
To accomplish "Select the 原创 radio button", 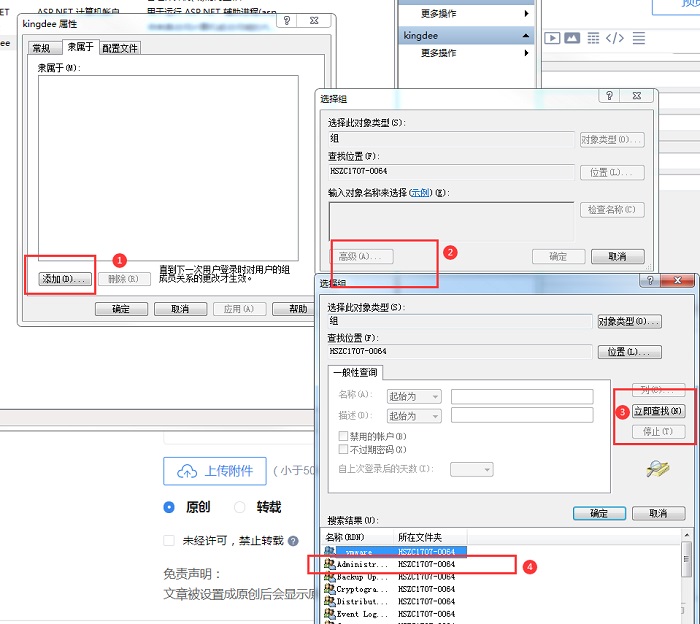I will pyautogui.click(x=169, y=507).
